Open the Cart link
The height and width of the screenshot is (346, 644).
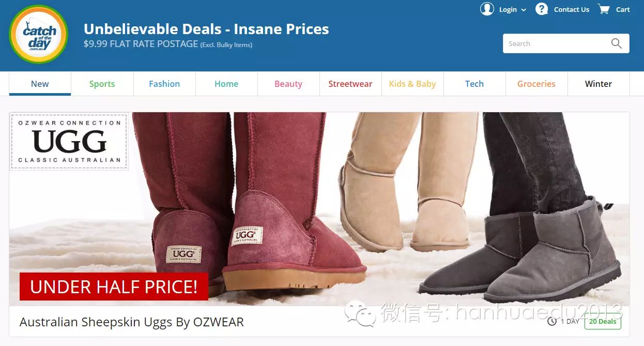[x=623, y=10]
